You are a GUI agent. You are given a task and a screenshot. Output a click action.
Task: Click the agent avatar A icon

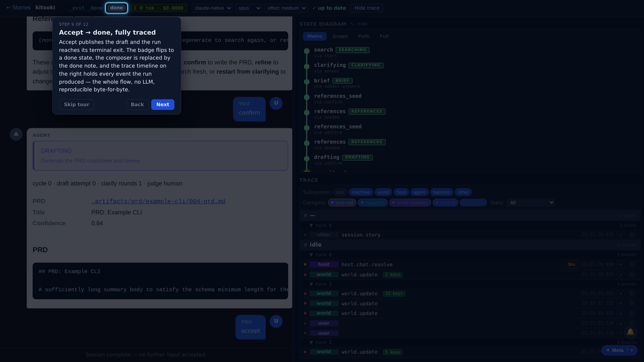[16, 134]
